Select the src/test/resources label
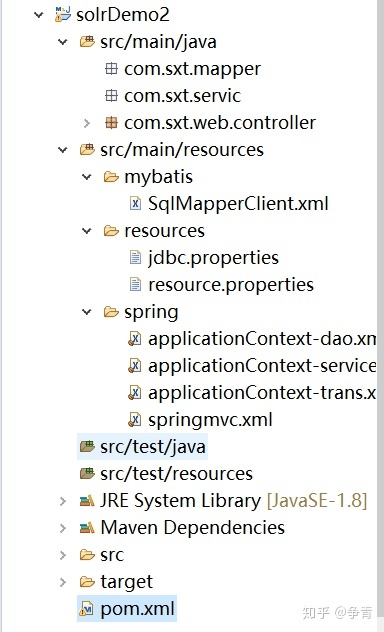 coord(176,474)
